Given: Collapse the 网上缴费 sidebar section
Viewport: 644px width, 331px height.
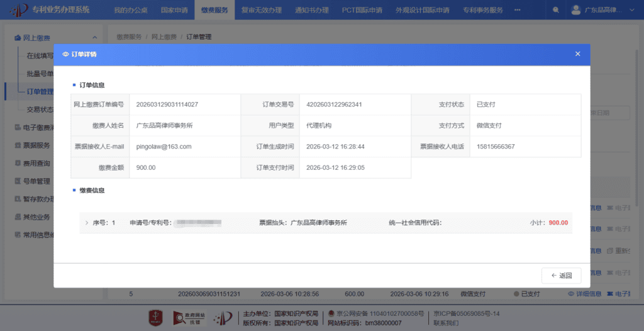Looking at the screenshot, I should tap(95, 38).
